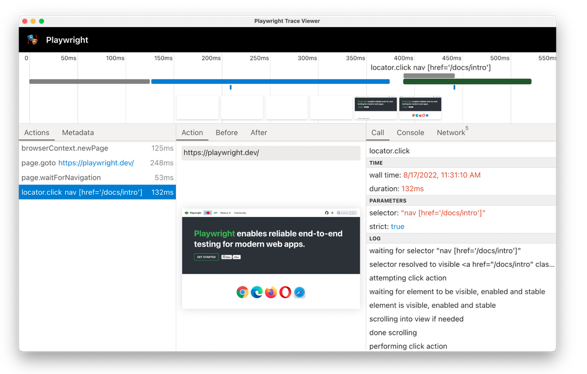Click the Safari icon in the snapshot
The height and width of the screenshot is (374, 587).
click(x=299, y=292)
